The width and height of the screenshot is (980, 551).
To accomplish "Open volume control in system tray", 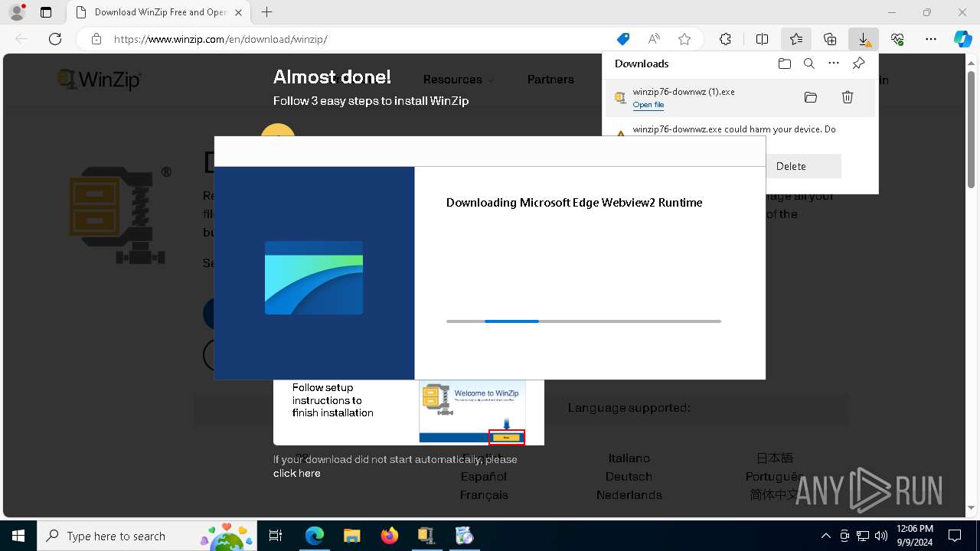I will click(881, 536).
